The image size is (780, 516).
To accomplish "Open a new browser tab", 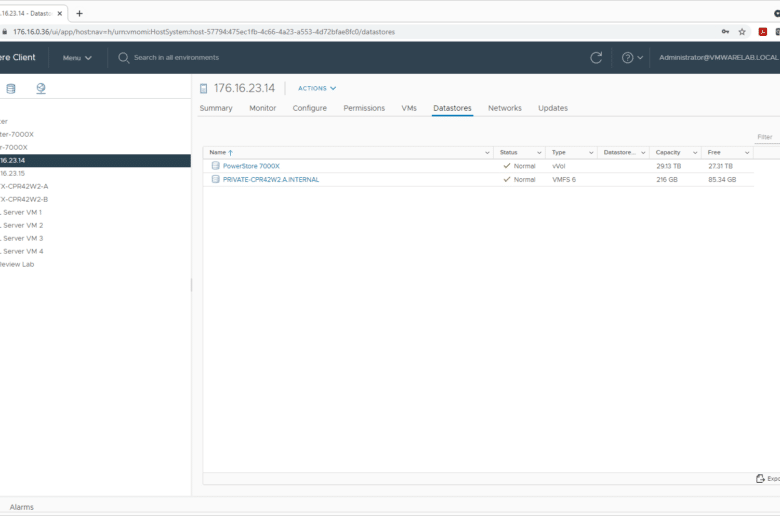I will coord(79,13).
